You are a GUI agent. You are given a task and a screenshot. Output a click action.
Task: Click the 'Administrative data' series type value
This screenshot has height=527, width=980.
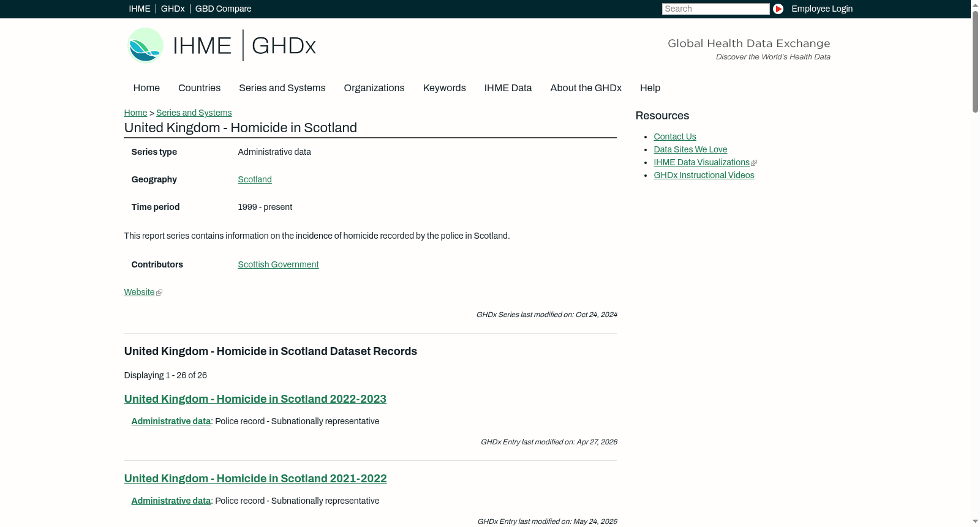click(274, 152)
